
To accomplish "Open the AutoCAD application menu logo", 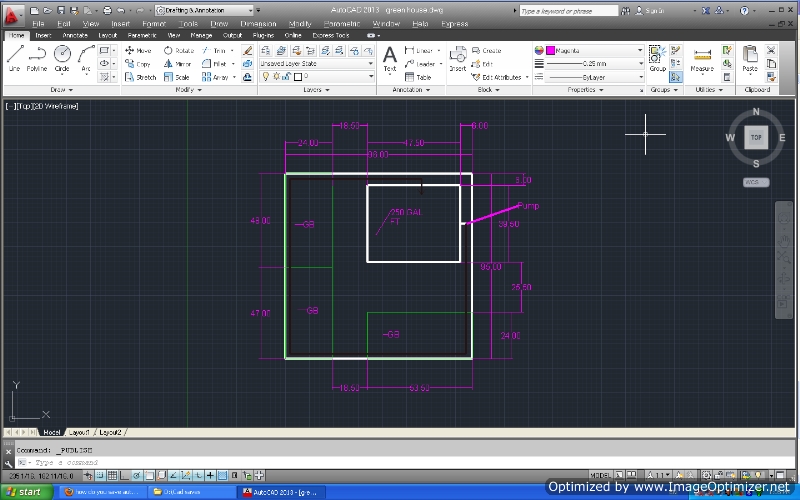I will coord(12,15).
